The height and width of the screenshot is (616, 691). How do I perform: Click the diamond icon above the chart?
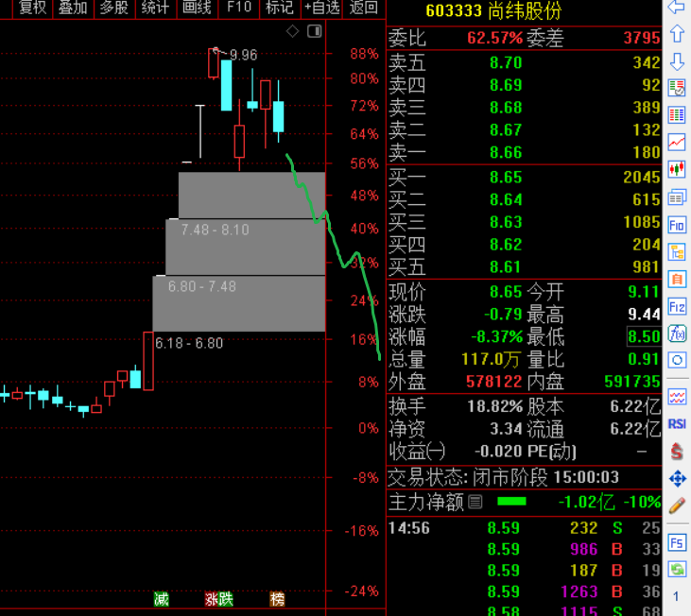[x=293, y=31]
